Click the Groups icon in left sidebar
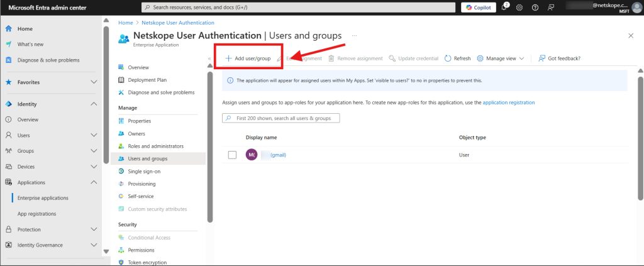The width and height of the screenshot is (644, 266). click(x=8, y=151)
